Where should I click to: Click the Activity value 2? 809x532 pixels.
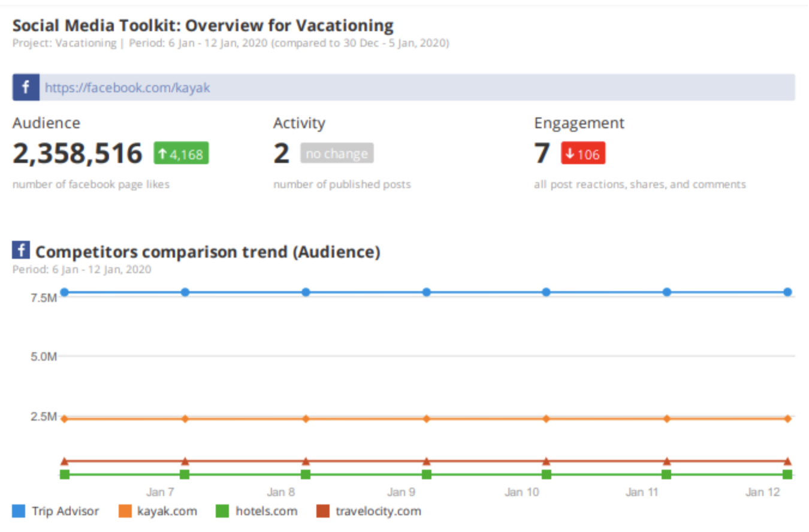282,153
